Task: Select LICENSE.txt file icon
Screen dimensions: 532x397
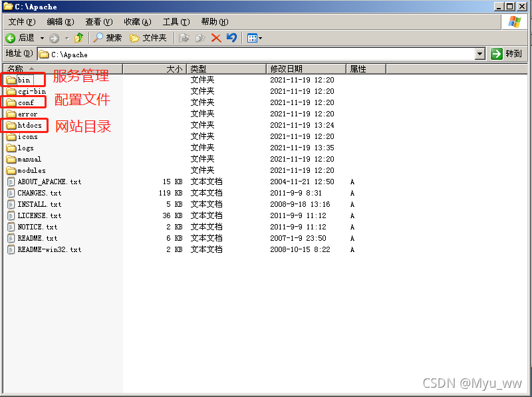Action: [x=11, y=215]
